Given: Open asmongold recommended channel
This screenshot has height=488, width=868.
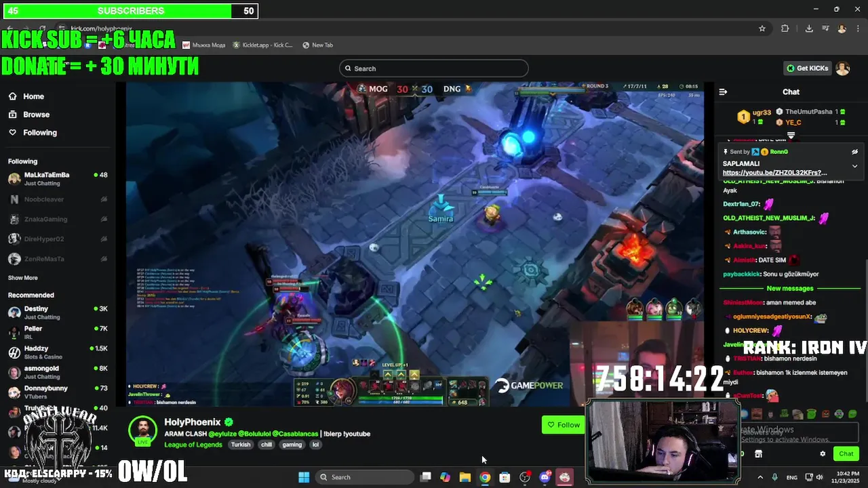Looking at the screenshot, I should 58,372.
